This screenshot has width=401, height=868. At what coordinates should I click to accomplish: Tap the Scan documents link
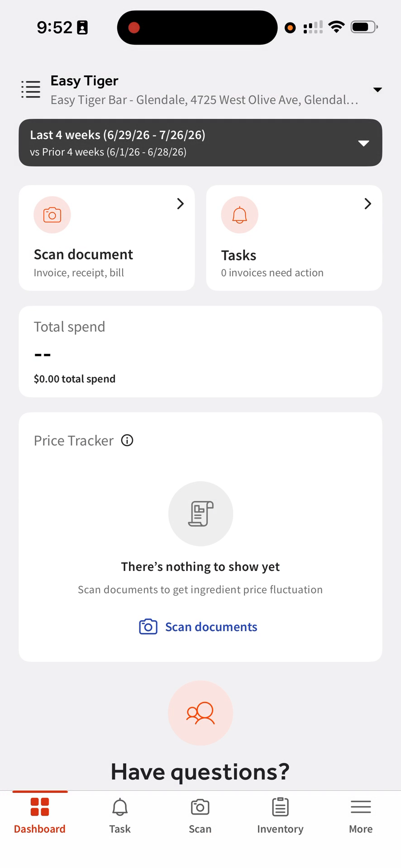pos(211,627)
